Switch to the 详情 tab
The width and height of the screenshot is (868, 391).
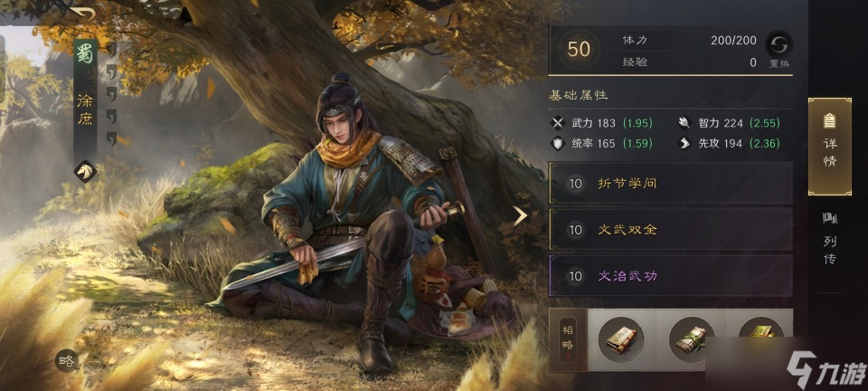tap(830, 147)
